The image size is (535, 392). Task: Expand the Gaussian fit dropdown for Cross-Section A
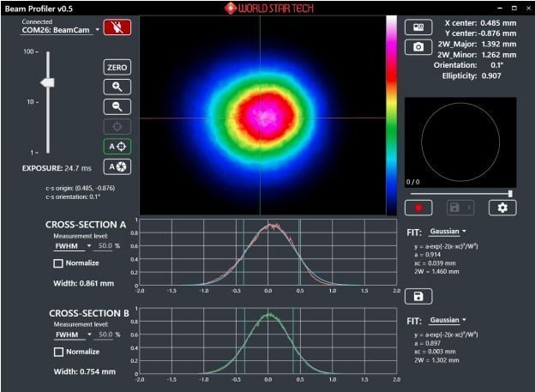point(448,231)
